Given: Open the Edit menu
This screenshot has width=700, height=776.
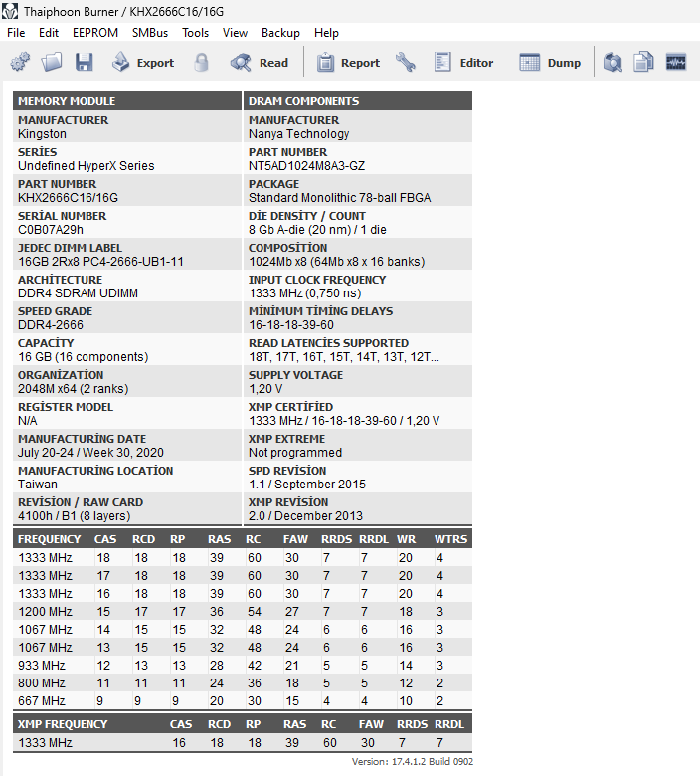Looking at the screenshot, I should click(x=49, y=33).
